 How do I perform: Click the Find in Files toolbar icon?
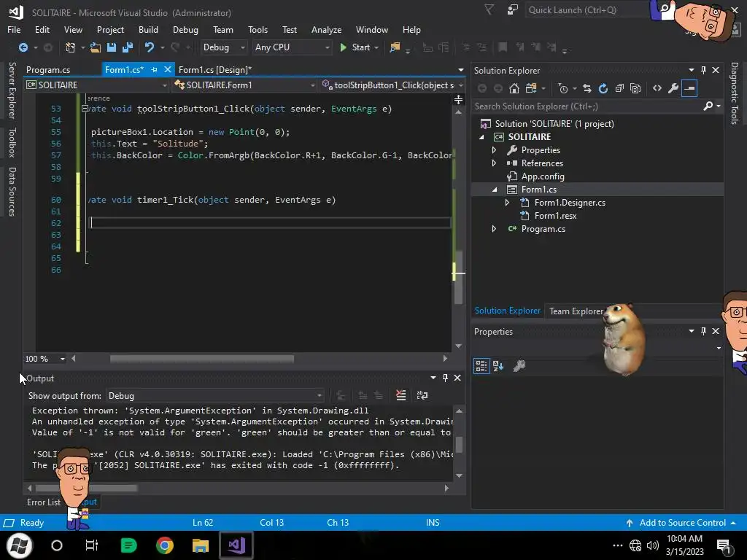click(x=395, y=47)
